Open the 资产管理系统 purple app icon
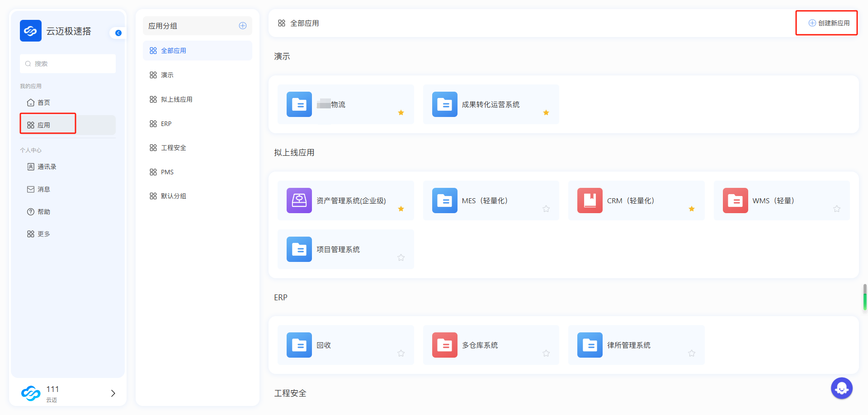 pos(299,201)
